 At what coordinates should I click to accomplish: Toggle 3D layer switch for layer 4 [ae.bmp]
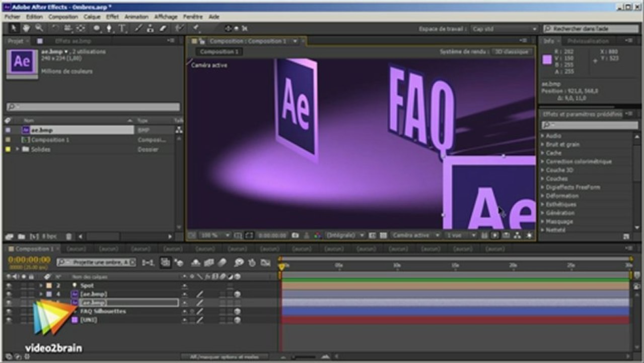point(237,294)
